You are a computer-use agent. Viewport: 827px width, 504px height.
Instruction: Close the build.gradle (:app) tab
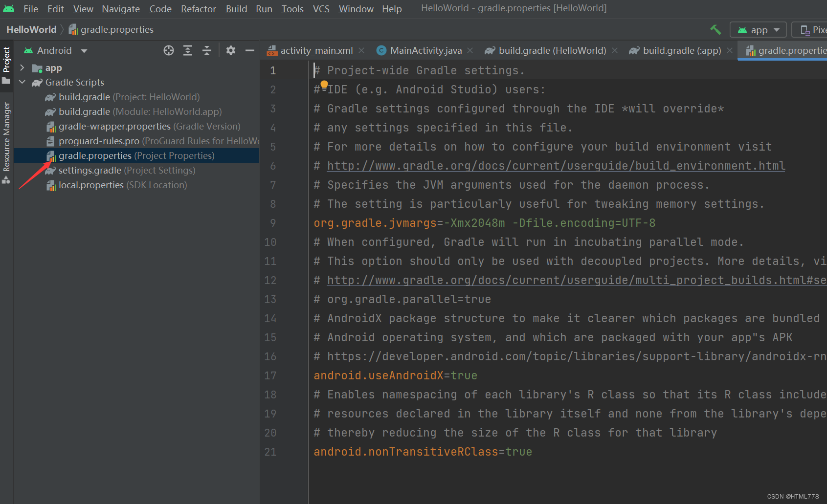730,50
